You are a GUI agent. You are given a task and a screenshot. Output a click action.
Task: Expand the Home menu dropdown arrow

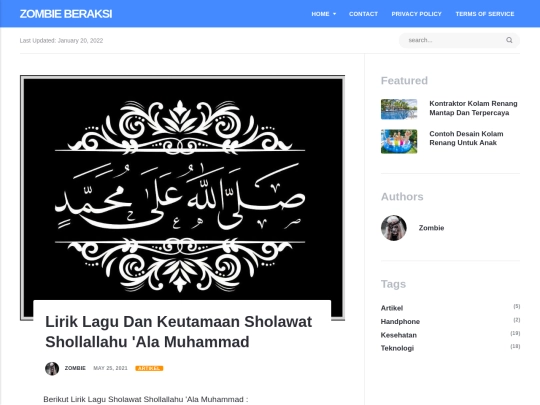click(334, 14)
